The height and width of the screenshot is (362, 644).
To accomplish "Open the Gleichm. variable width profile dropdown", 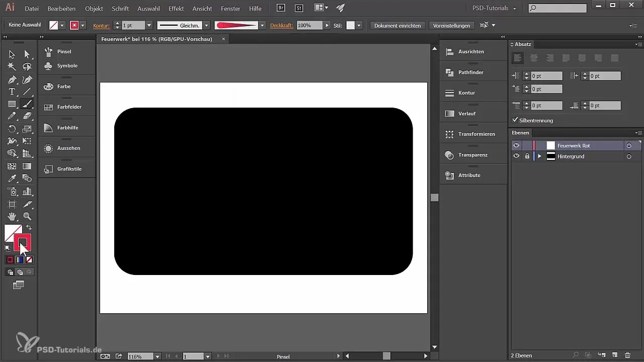I will click(x=206, y=25).
